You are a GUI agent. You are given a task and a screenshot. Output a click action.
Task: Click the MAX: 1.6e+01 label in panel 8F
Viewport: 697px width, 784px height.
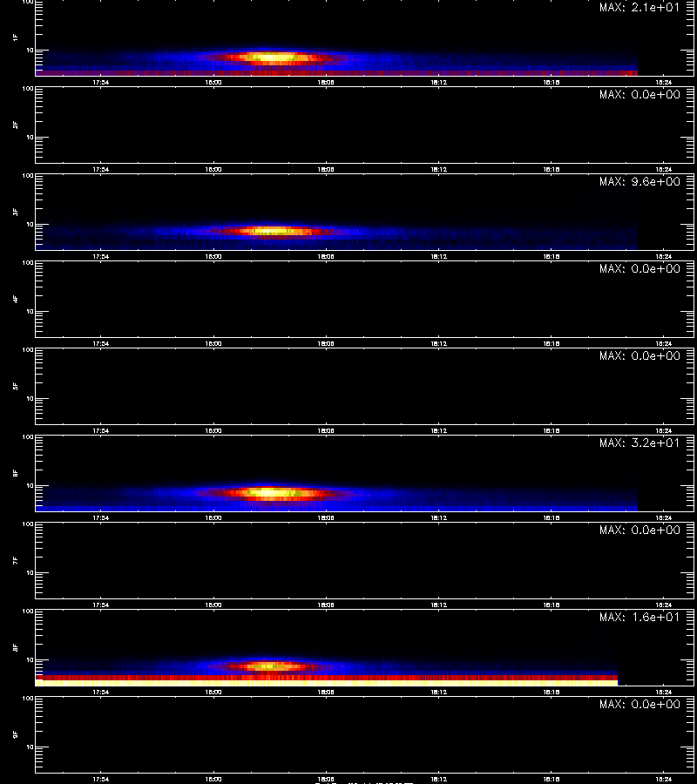click(x=639, y=617)
